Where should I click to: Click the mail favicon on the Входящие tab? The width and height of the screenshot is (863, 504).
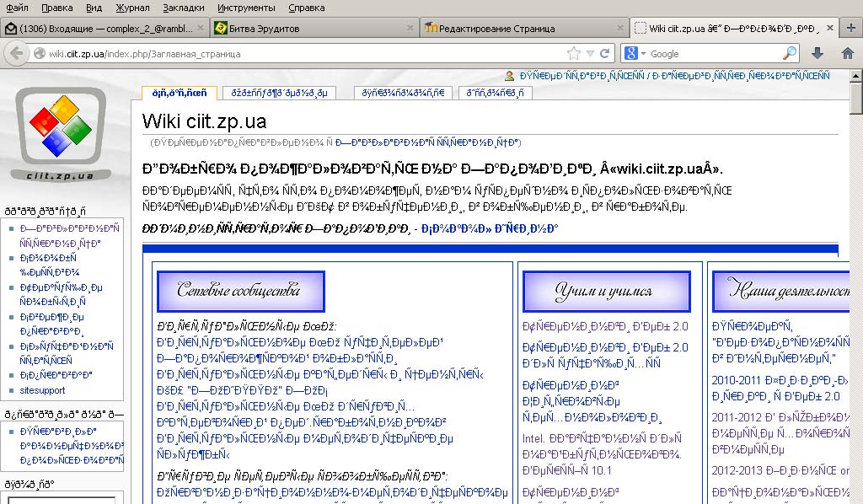[x=10, y=28]
